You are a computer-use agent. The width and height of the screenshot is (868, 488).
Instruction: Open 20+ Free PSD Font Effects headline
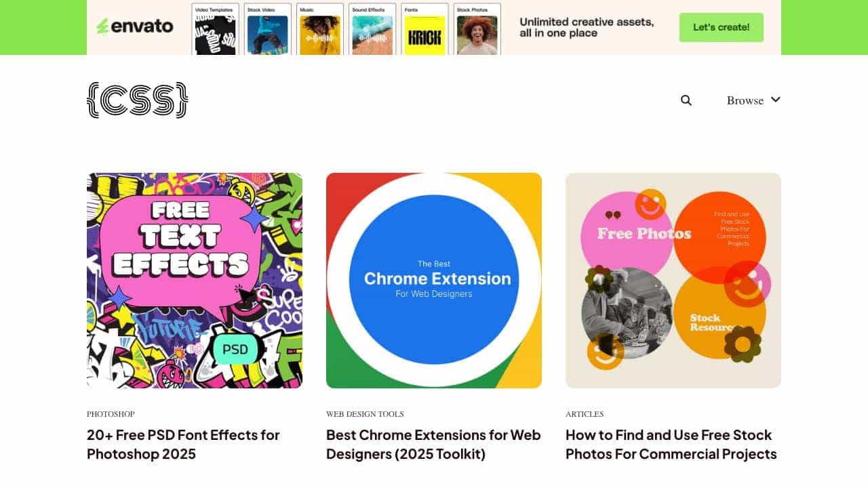pos(183,445)
